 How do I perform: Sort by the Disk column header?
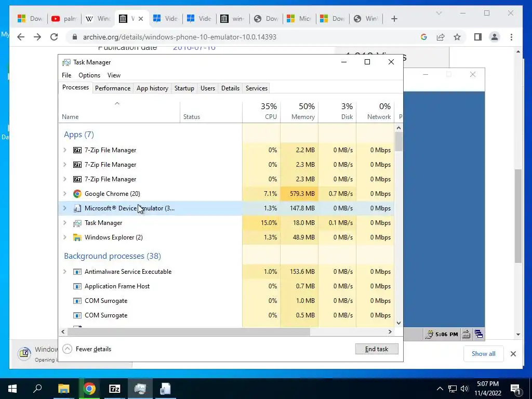pyautogui.click(x=338, y=112)
